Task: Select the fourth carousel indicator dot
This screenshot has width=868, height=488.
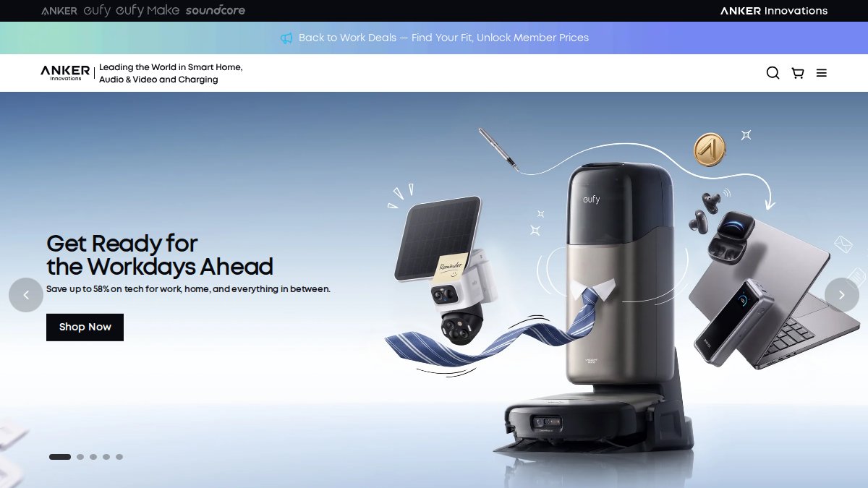Action: (106, 457)
